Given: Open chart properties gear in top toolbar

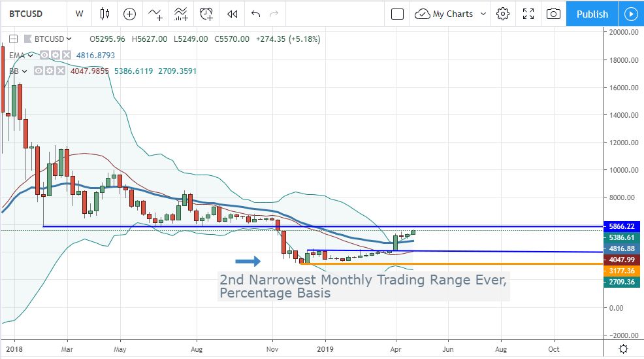Looking at the screenshot, I should [502, 14].
